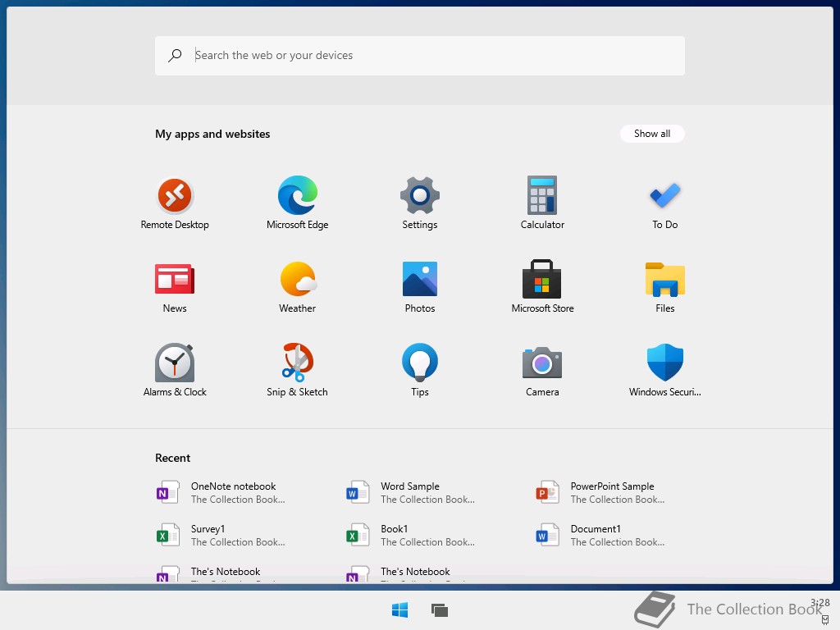Click the My apps and websites heading
The height and width of the screenshot is (630, 840).
pos(212,134)
